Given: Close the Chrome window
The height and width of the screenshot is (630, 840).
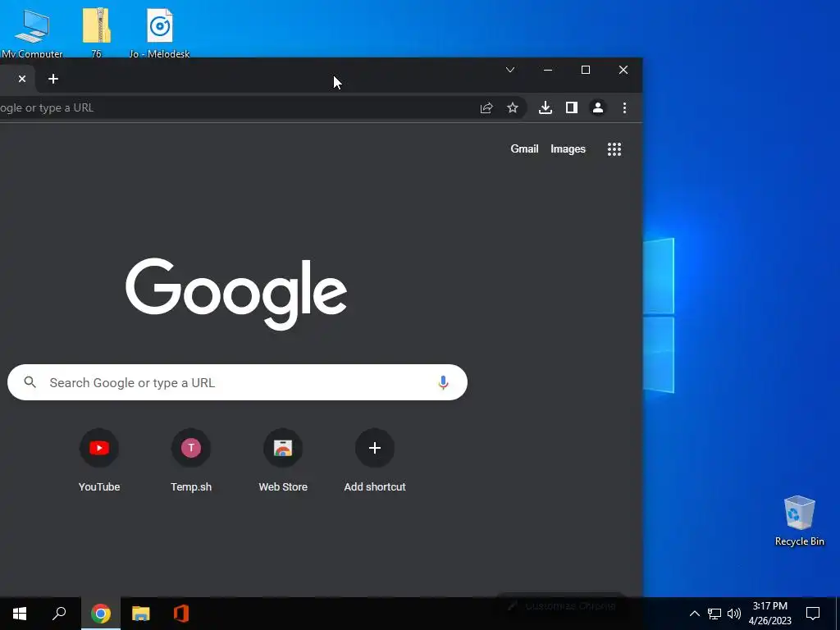Looking at the screenshot, I should pyautogui.click(x=623, y=70).
